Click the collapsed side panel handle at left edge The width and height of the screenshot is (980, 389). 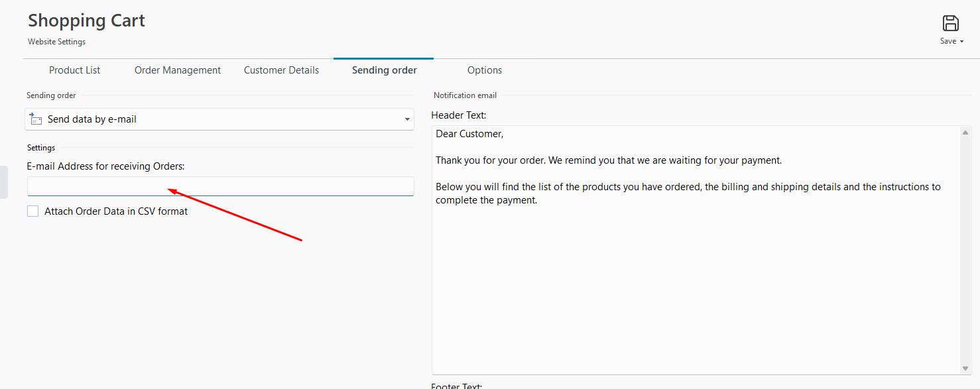(3, 182)
